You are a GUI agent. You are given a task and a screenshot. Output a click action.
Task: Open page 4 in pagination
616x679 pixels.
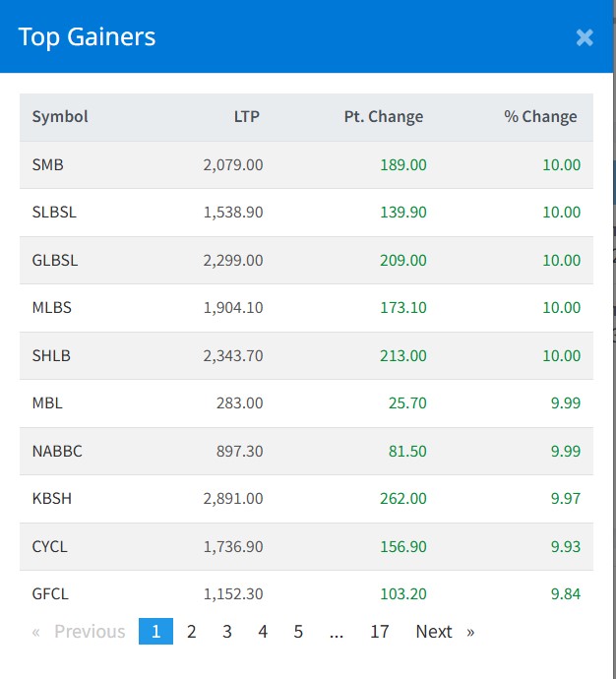click(x=263, y=632)
